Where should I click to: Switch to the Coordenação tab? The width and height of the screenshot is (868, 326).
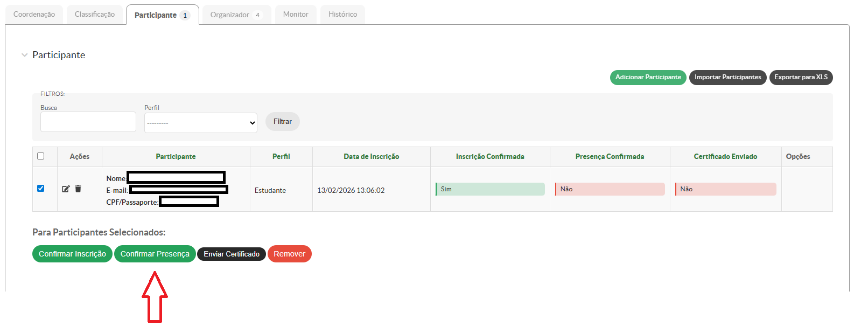pyautogui.click(x=34, y=15)
